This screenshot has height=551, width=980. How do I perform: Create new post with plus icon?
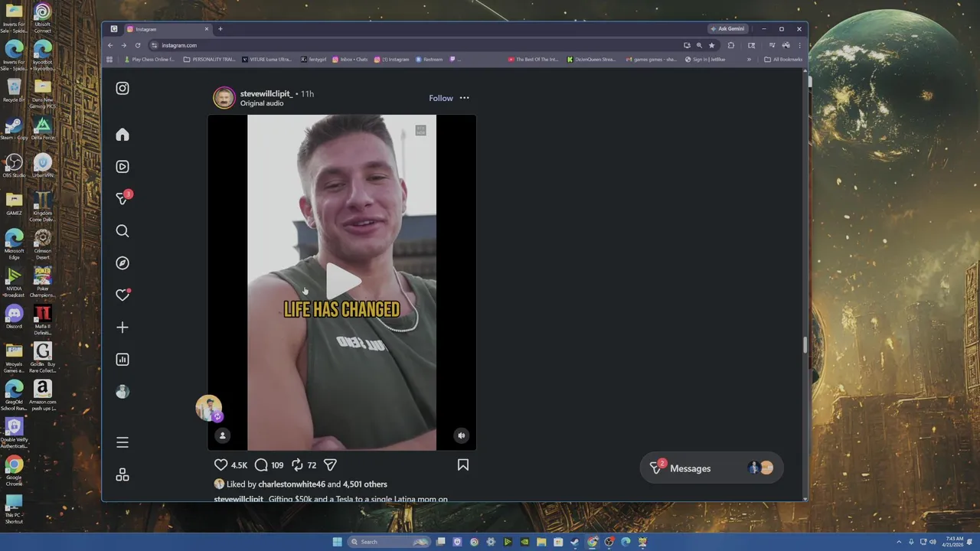122,327
